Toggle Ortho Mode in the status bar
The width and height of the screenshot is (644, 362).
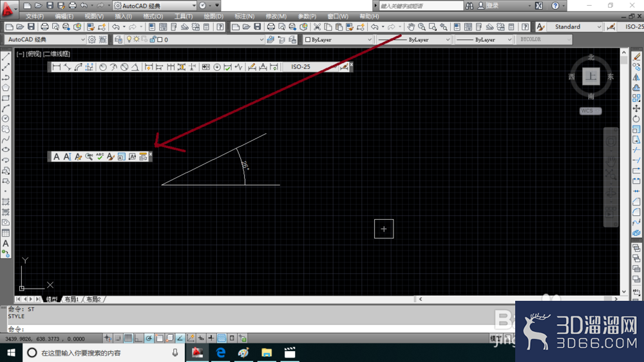tap(138, 339)
